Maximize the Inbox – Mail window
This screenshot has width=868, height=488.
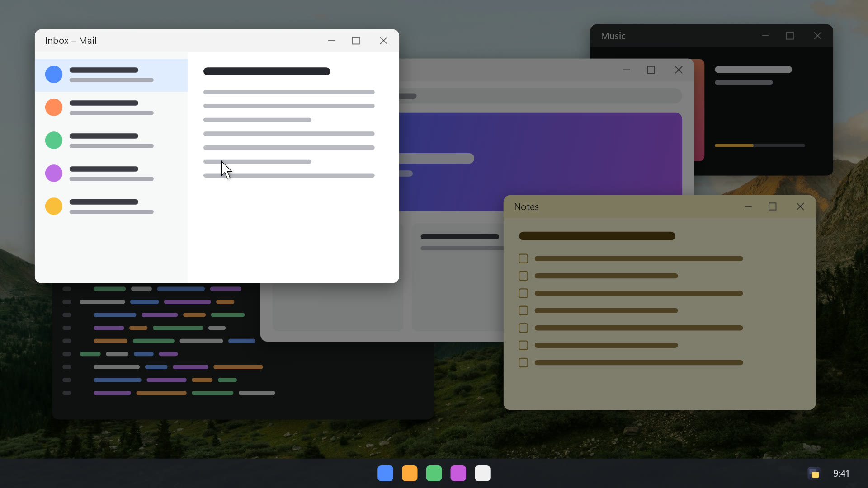click(356, 41)
